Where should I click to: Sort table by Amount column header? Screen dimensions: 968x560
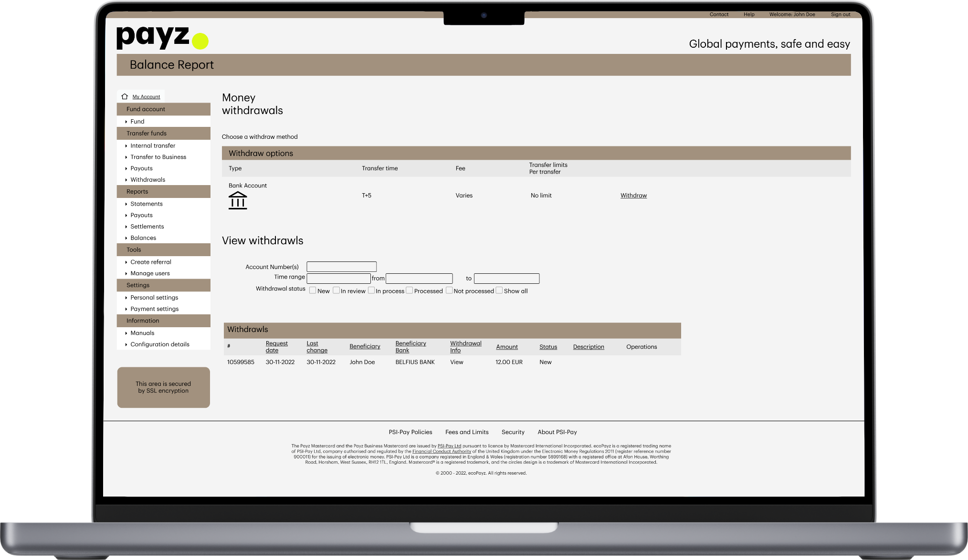[x=506, y=347]
